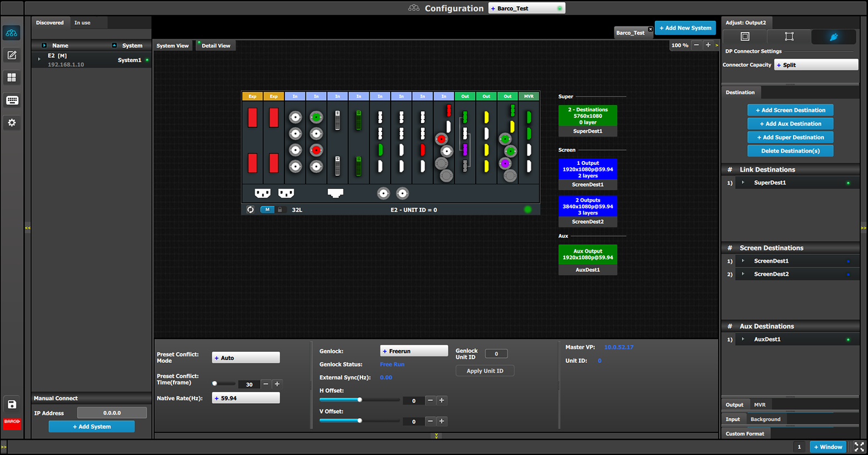Image resolution: width=868 pixels, height=455 pixels.
Task: Click the Add System button under Manual Connect
Action: 91,427
